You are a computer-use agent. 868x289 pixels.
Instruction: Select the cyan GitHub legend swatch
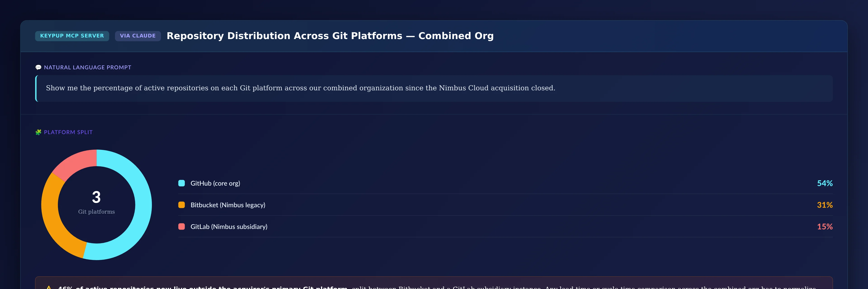click(x=182, y=183)
